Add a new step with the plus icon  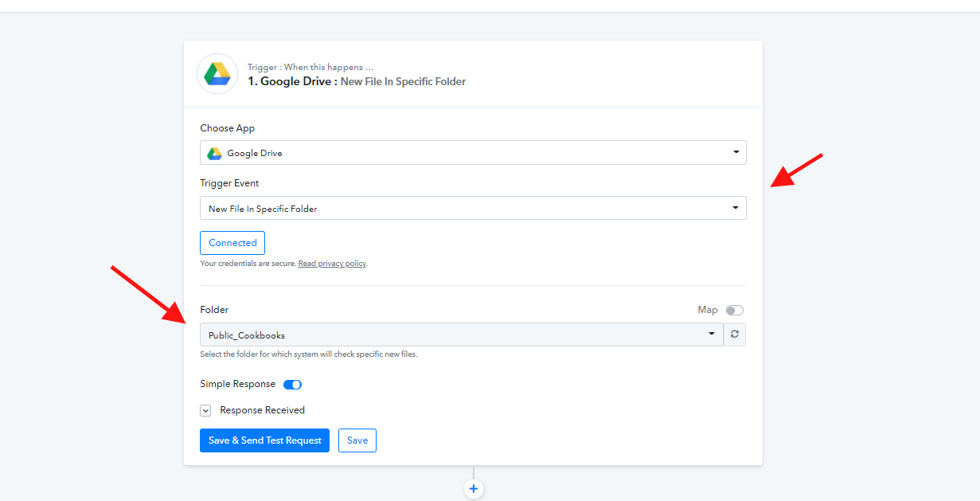point(474,489)
